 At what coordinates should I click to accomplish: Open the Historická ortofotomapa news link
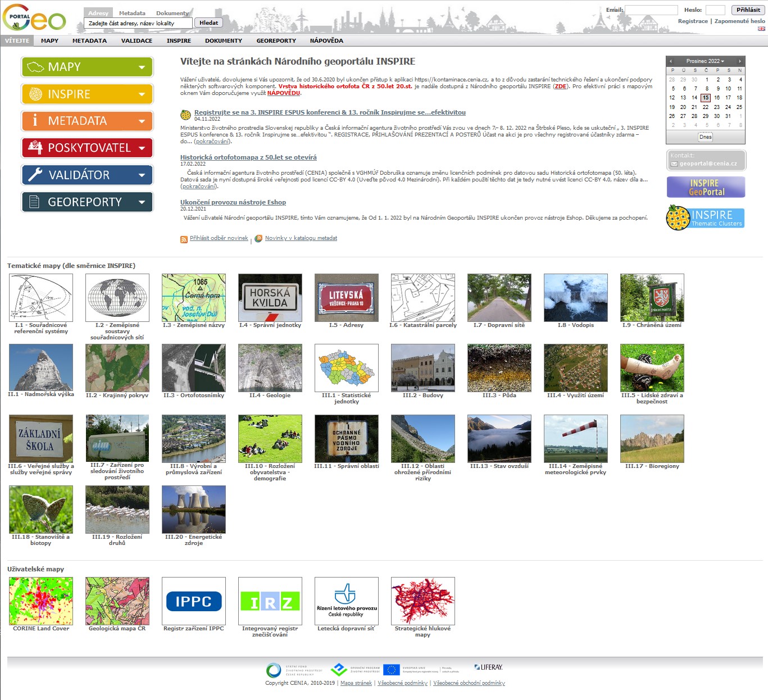click(x=248, y=157)
